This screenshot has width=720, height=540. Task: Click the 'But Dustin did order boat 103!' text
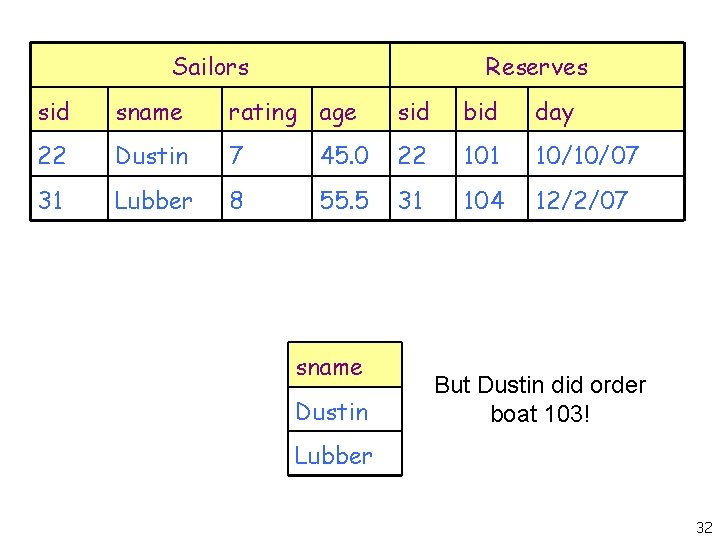(x=540, y=398)
